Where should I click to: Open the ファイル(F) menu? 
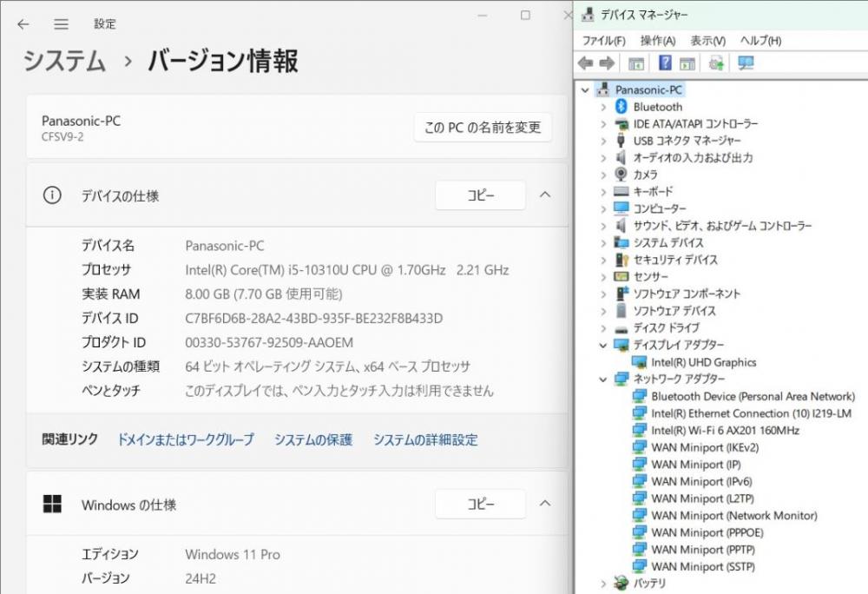pos(603,41)
